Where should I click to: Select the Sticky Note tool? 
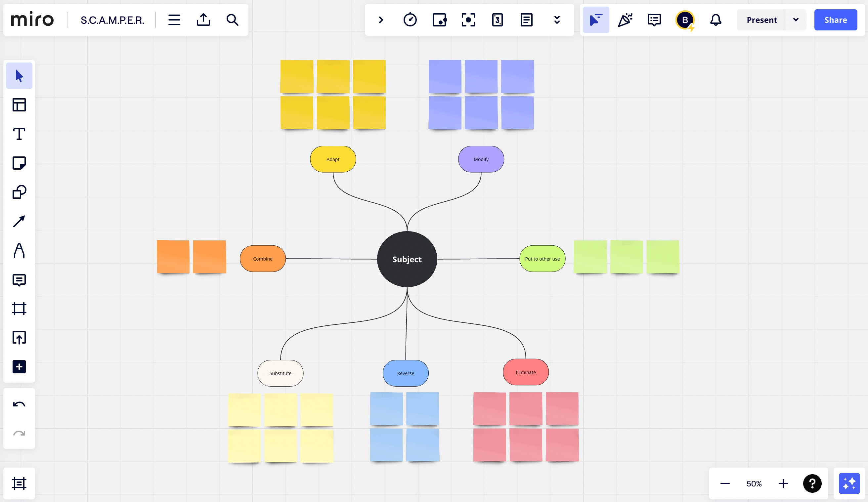(19, 163)
